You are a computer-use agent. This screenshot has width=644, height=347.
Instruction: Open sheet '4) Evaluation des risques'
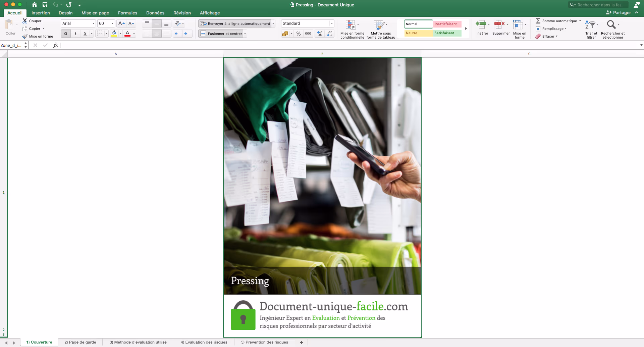[204, 342]
